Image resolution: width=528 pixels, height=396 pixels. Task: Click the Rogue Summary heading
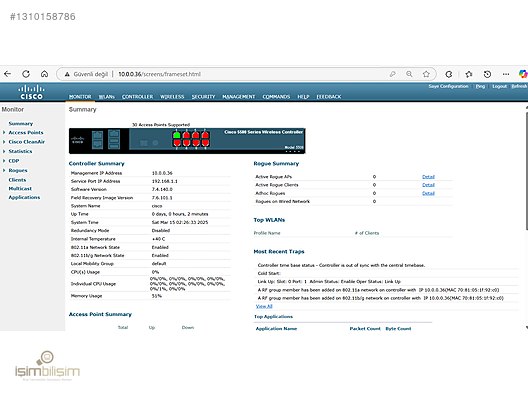pos(276,163)
